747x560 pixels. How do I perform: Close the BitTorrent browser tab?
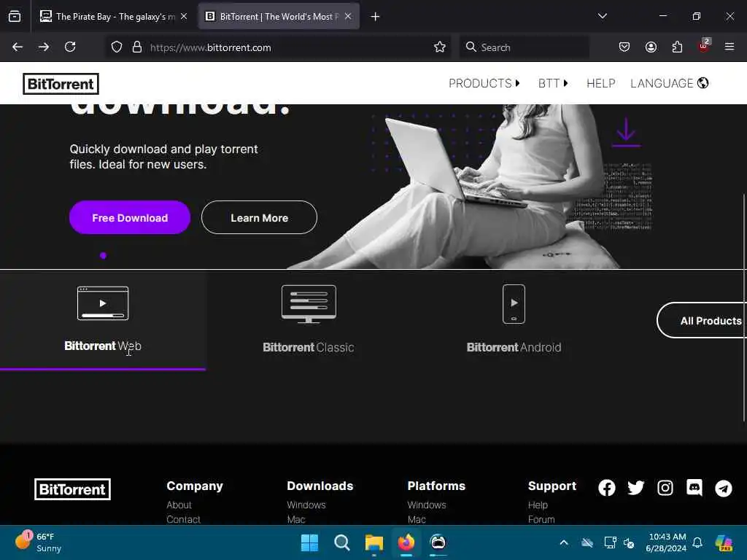348,17
